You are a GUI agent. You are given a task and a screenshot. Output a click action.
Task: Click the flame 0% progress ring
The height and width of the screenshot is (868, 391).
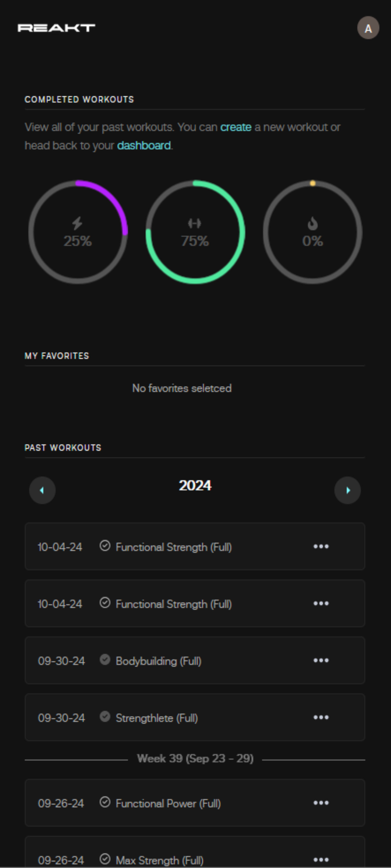pos(313,232)
